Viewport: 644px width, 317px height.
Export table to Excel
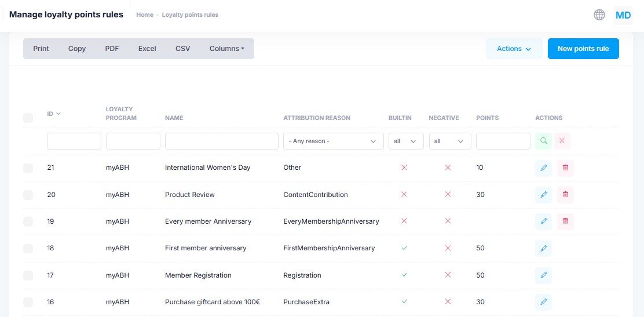click(x=147, y=49)
